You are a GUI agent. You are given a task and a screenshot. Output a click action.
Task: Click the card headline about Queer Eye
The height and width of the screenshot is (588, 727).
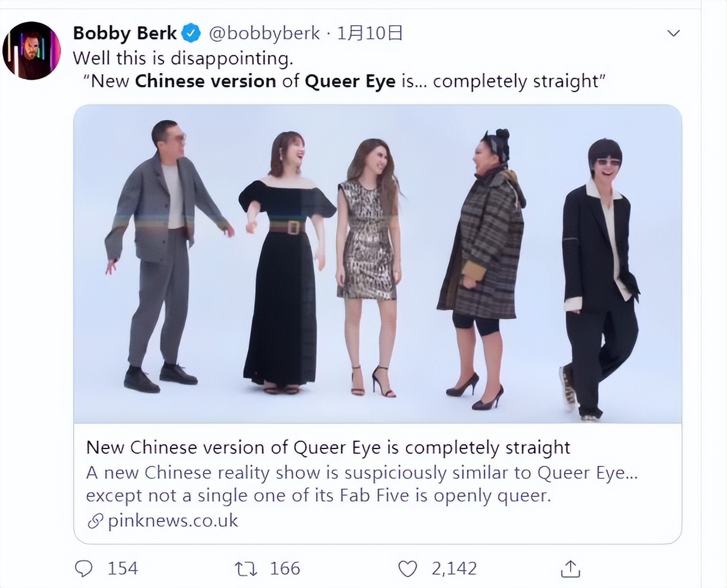coord(328,447)
